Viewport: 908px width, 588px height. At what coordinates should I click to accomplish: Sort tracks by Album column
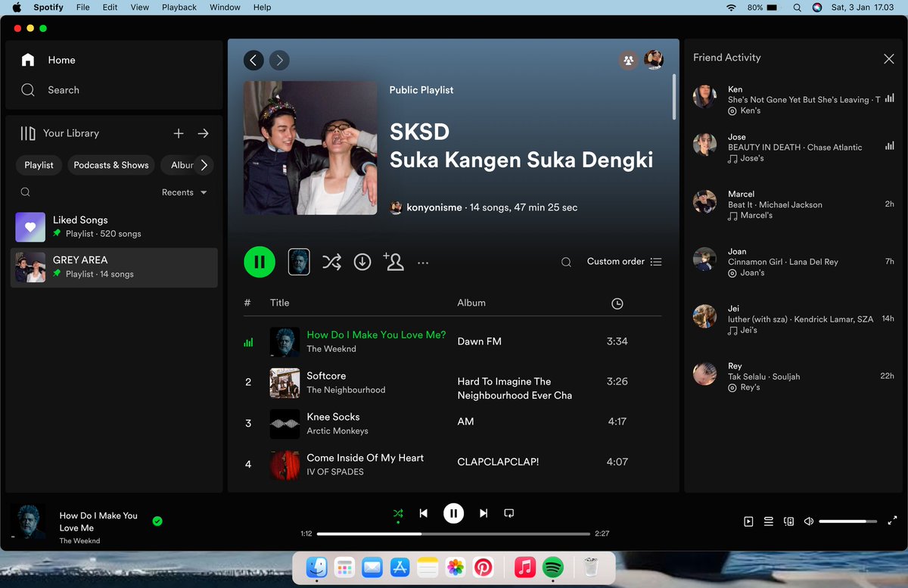[x=471, y=303]
